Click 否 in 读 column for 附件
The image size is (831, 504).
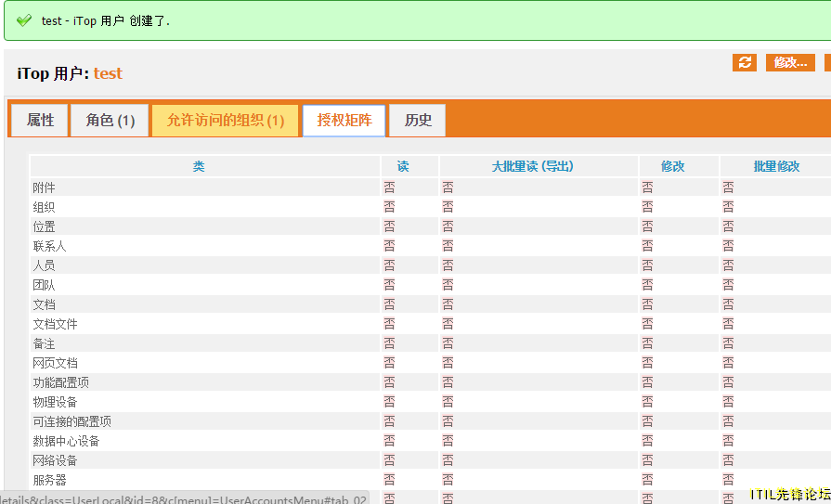(390, 187)
